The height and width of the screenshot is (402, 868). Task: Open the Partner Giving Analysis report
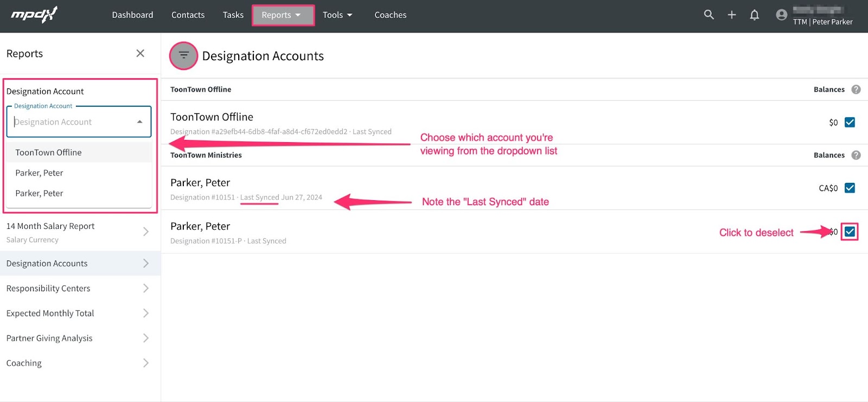pos(80,338)
